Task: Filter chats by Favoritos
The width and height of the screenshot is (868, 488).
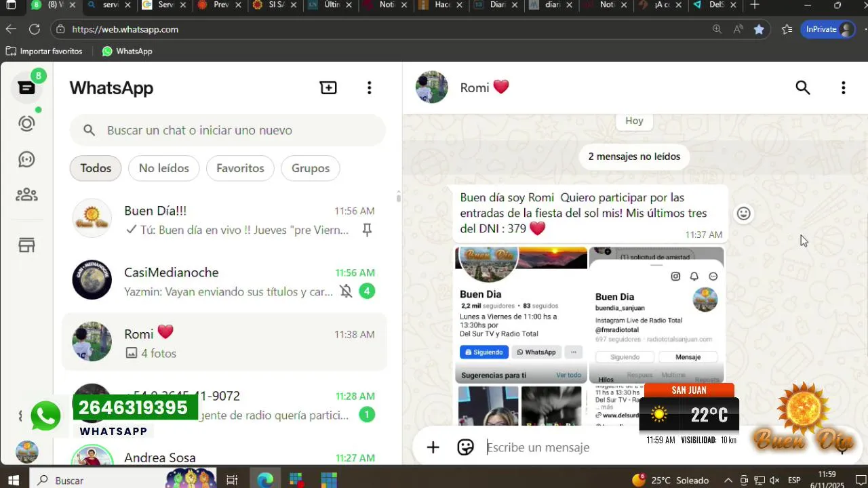Action: click(240, 168)
